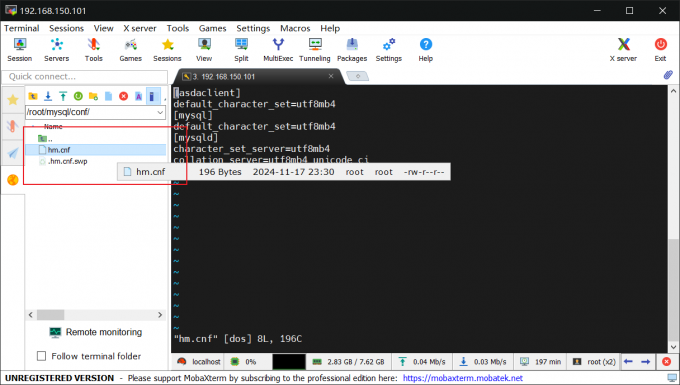Download selected files in SFTP panel

point(48,96)
